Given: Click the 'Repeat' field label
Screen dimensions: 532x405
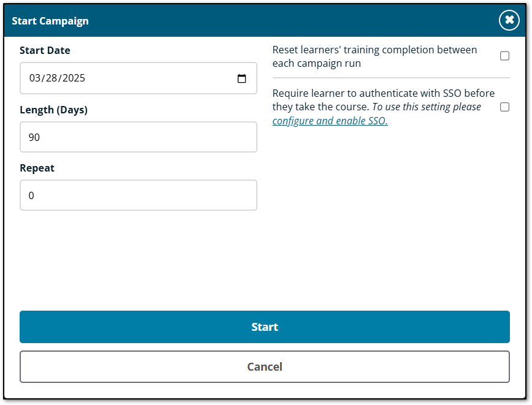Looking at the screenshot, I should [x=37, y=168].
